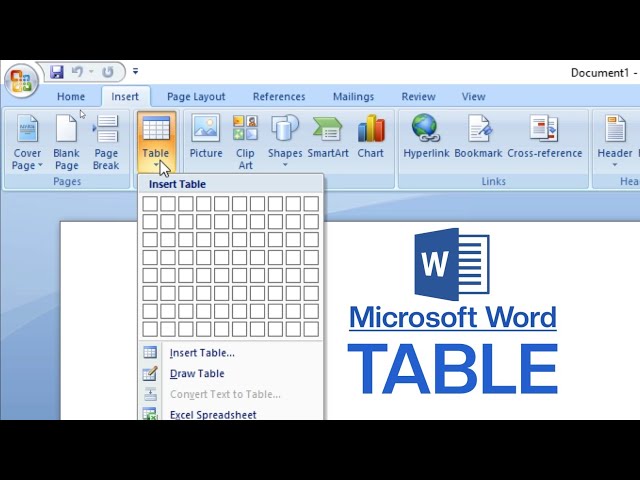The width and height of the screenshot is (640, 480).
Task: Insert a Picture from file
Action: (x=206, y=137)
